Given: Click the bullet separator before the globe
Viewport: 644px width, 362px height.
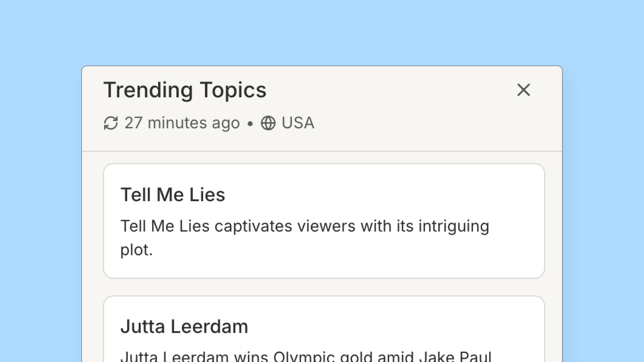Looking at the screenshot, I should click(250, 123).
